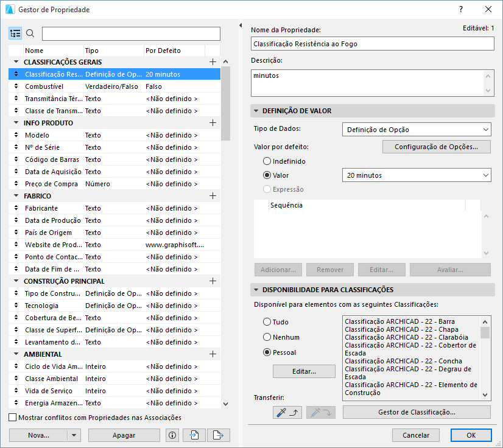The image size is (503, 448).
Task: Open dialog help question mark
Action: pyautogui.click(x=461, y=9)
